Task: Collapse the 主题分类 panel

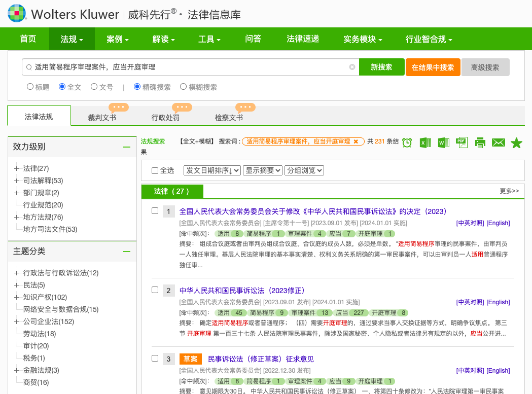Action: tap(127, 252)
